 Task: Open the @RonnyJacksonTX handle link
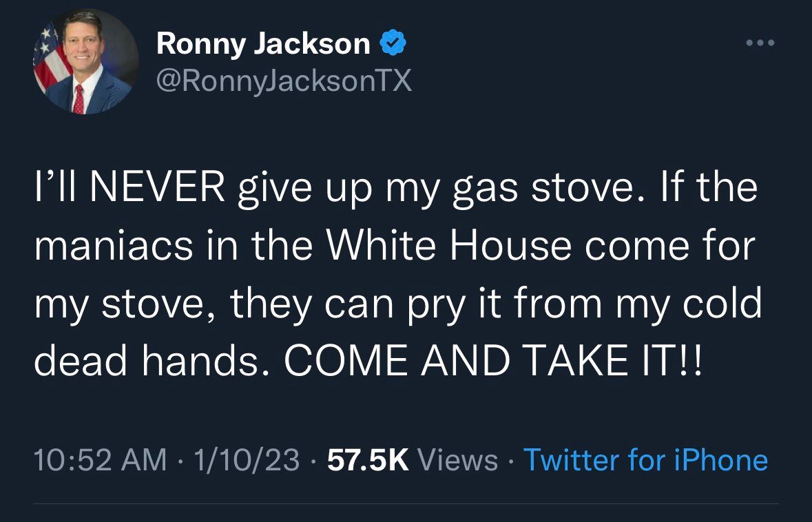(x=284, y=82)
